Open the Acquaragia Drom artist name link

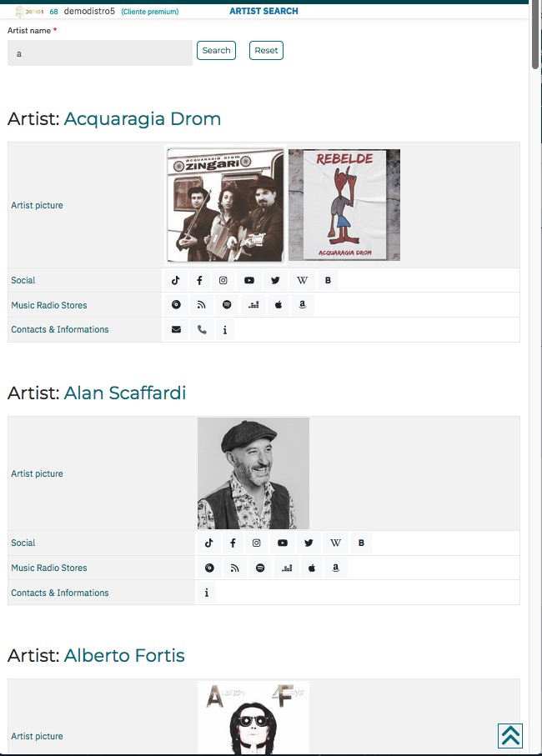click(143, 118)
